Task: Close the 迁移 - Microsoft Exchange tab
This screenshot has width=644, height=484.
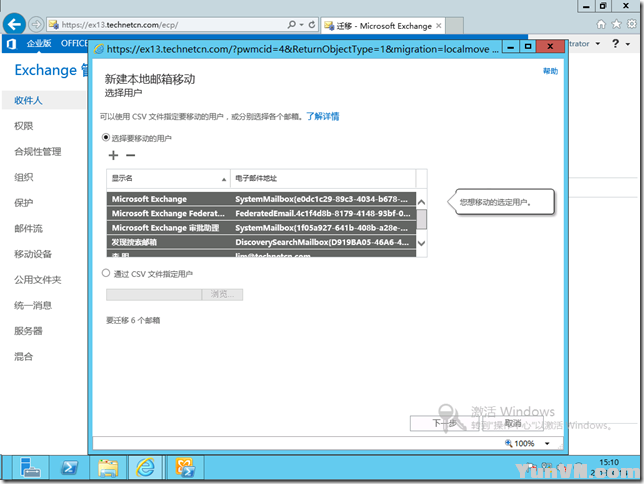Action: tap(439, 25)
